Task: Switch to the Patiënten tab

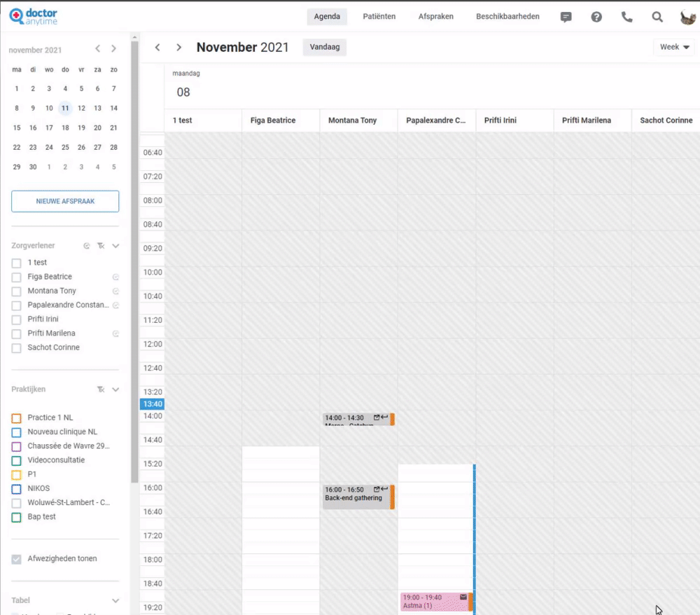Action: tap(379, 17)
